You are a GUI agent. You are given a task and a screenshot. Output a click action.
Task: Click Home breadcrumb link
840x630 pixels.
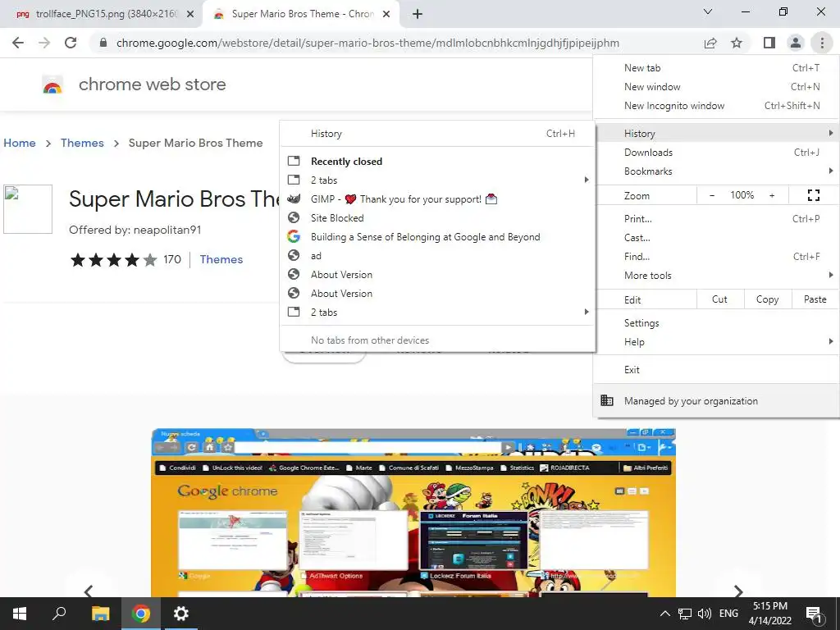20,143
